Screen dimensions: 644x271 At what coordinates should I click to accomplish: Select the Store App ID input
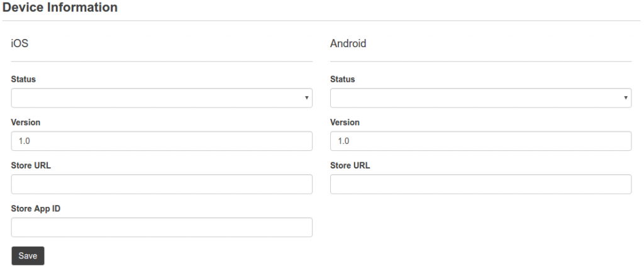[161, 227]
